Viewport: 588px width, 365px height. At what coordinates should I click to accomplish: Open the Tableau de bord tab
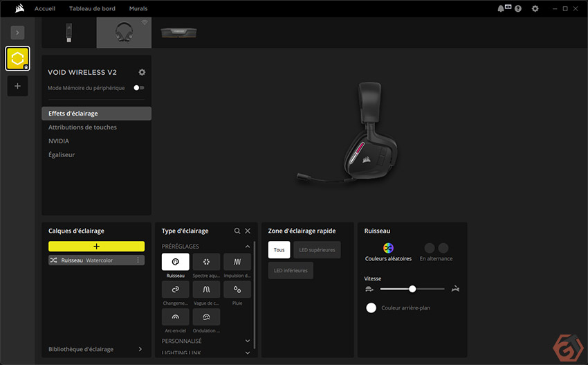(92, 8)
